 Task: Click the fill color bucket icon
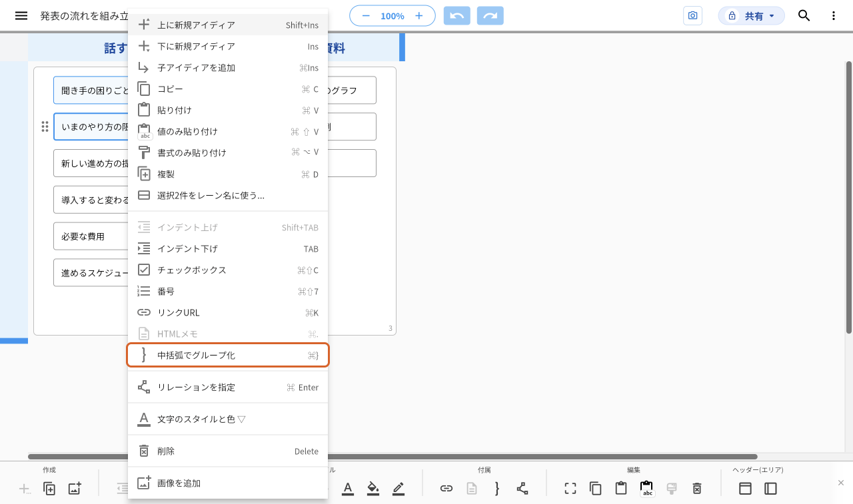point(373,489)
